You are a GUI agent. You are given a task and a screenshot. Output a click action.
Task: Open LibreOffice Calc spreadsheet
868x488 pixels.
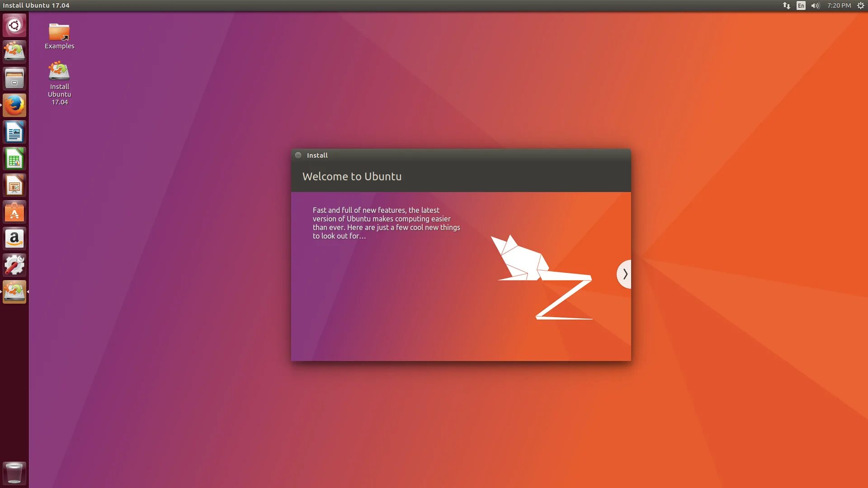(x=14, y=159)
